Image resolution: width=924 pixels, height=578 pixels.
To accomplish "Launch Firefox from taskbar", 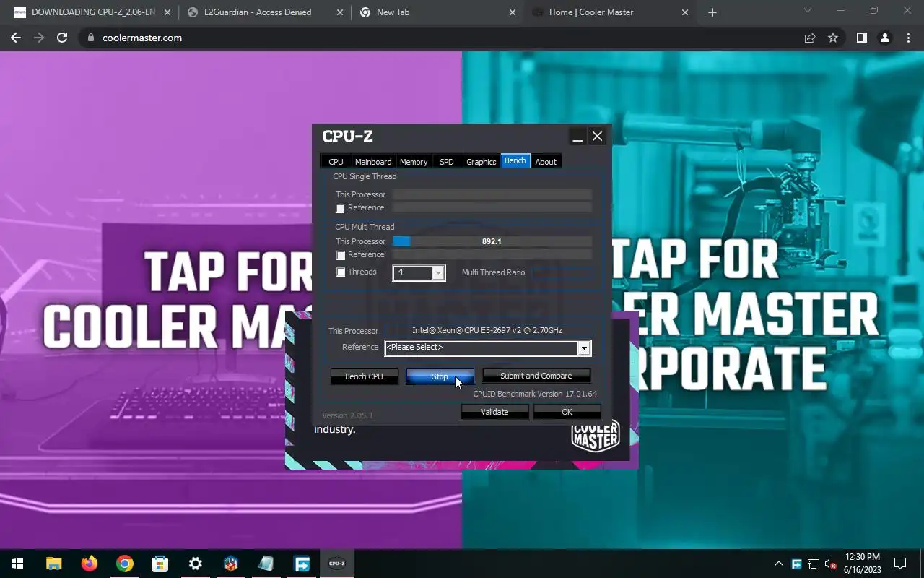I will point(90,564).
